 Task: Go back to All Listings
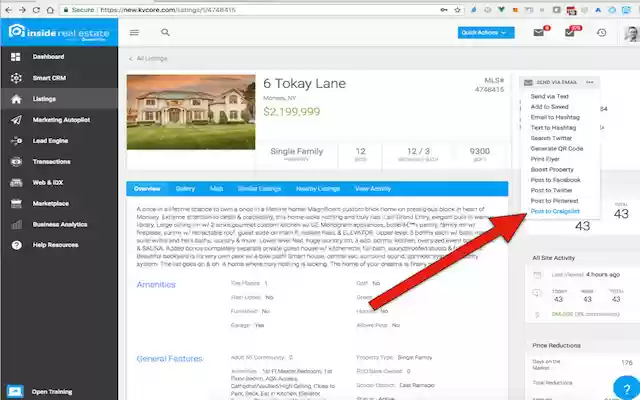pos(148,58)
